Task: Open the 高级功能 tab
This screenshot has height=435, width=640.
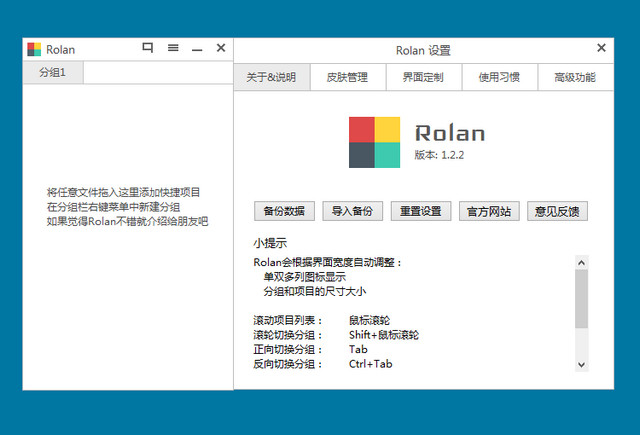Action: pyautogui.click(x=575, y=77)
